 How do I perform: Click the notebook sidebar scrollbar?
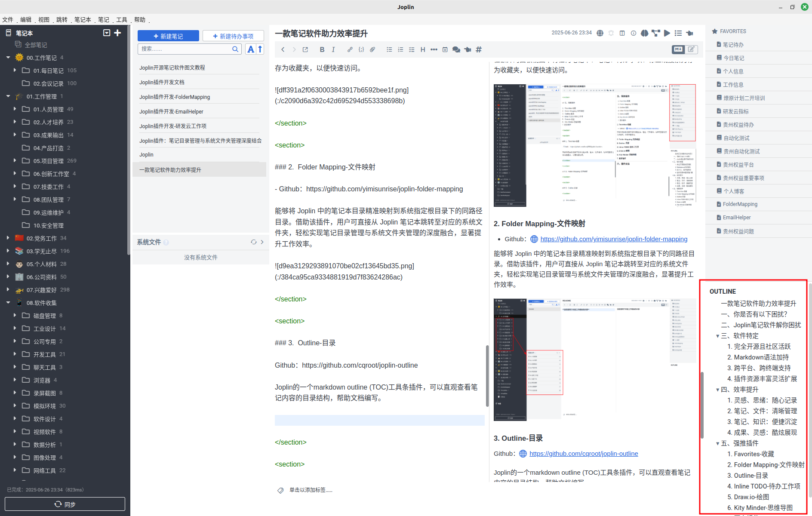coord(128,140)
